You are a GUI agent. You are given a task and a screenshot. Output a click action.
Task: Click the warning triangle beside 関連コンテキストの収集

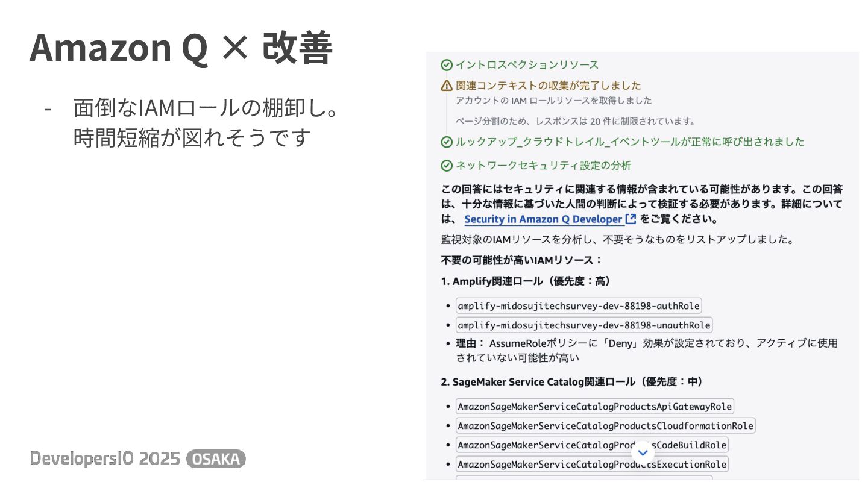pos(447,86)
